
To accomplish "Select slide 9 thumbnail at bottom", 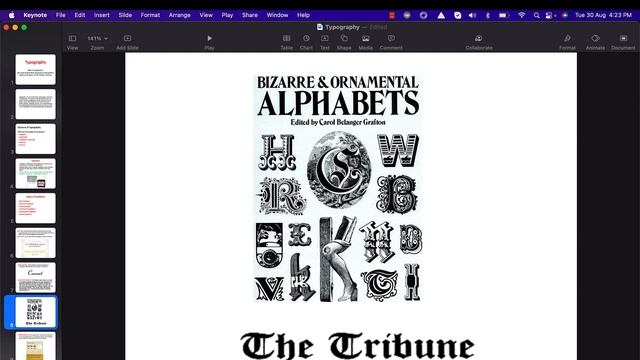I will coord(36,346).
